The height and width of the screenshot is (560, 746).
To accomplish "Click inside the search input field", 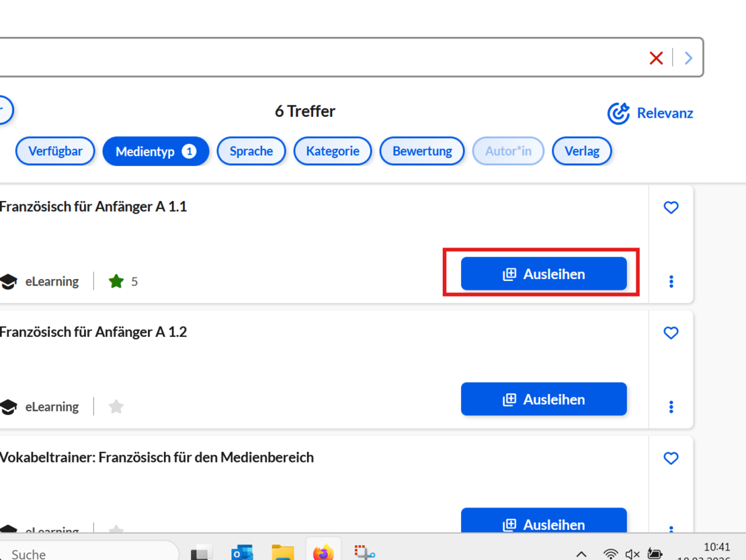I will coord(302,58).
